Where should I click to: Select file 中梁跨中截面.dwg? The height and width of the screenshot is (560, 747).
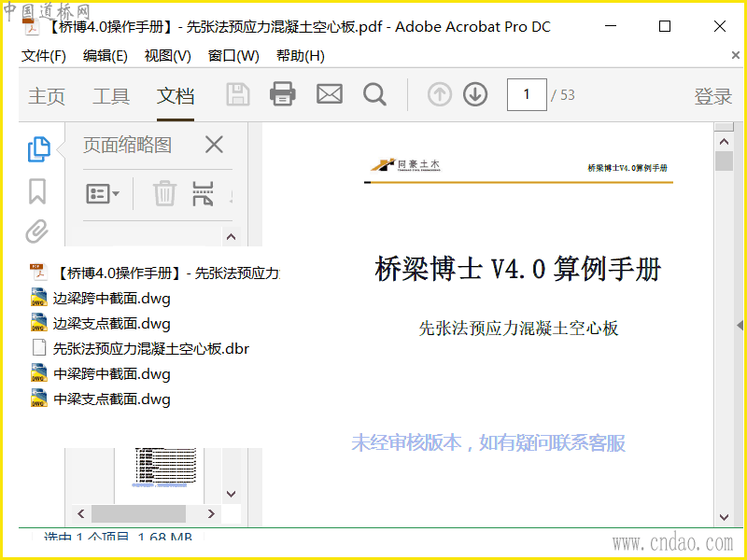(x=100, y=374)
